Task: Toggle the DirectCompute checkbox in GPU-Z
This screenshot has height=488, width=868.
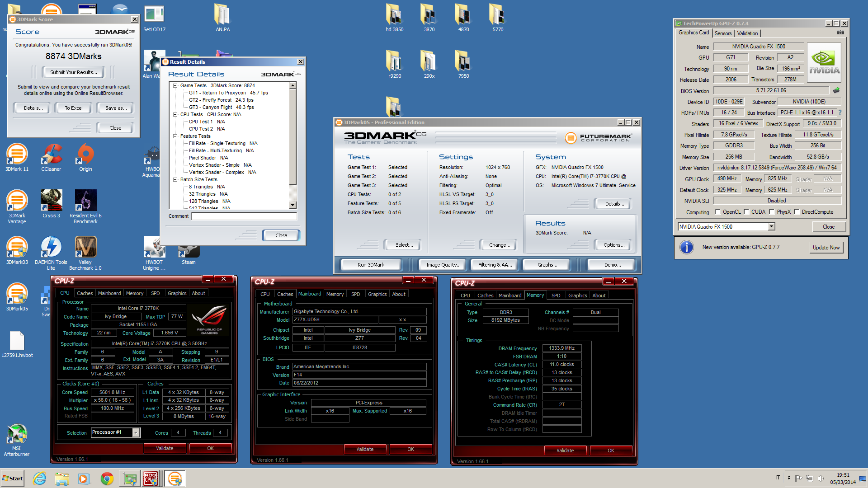Action: (797, 211)
